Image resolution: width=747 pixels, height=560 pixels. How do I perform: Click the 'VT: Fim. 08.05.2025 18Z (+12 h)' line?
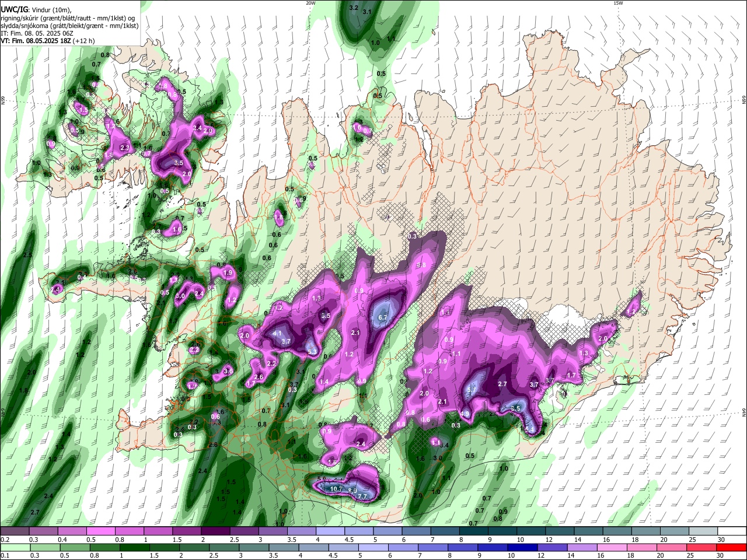[48, 41]
